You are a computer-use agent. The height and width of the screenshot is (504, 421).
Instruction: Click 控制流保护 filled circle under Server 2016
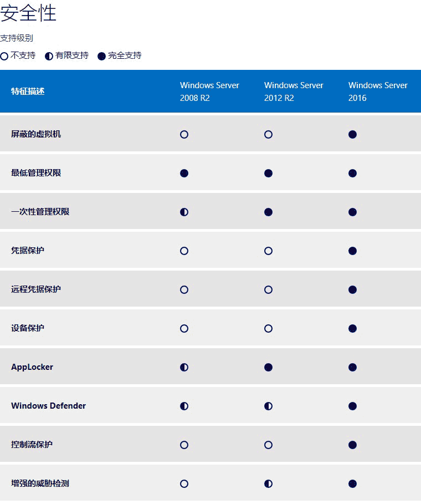(x=352, y=445)
